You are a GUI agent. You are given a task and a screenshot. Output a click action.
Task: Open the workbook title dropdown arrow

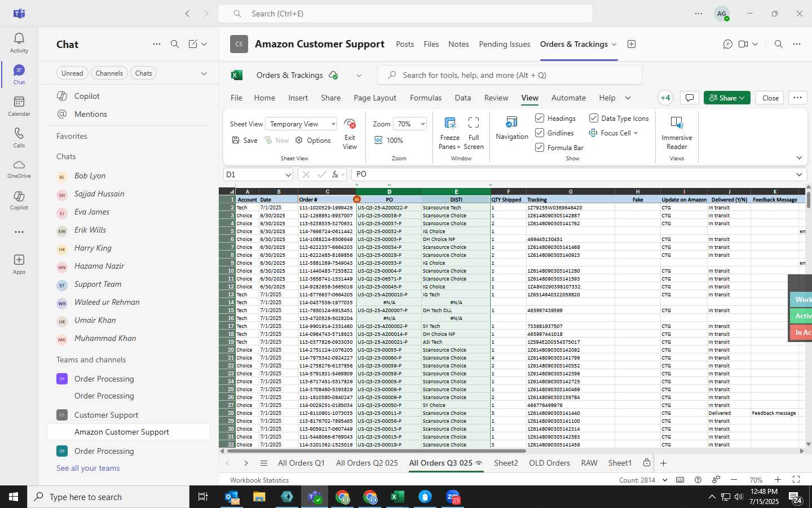(359, 76)
